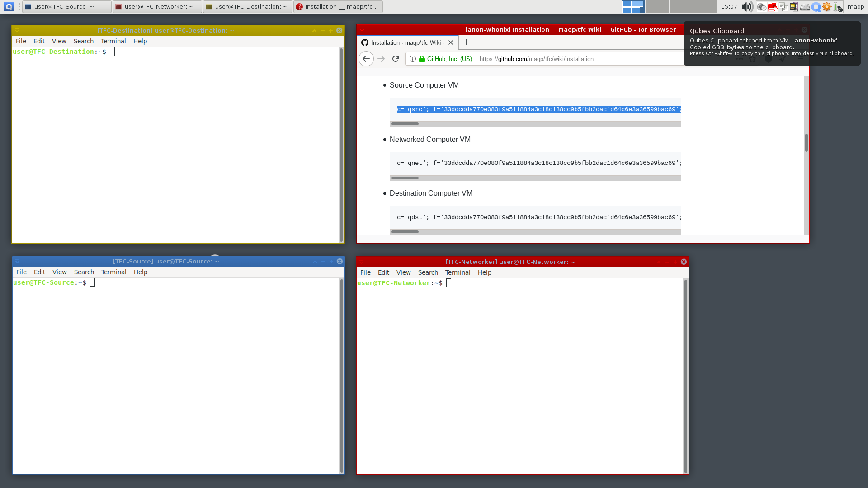Open a new tab in Tor Browser
Viewport: 868px width, 488px height.
coord(466,42)
